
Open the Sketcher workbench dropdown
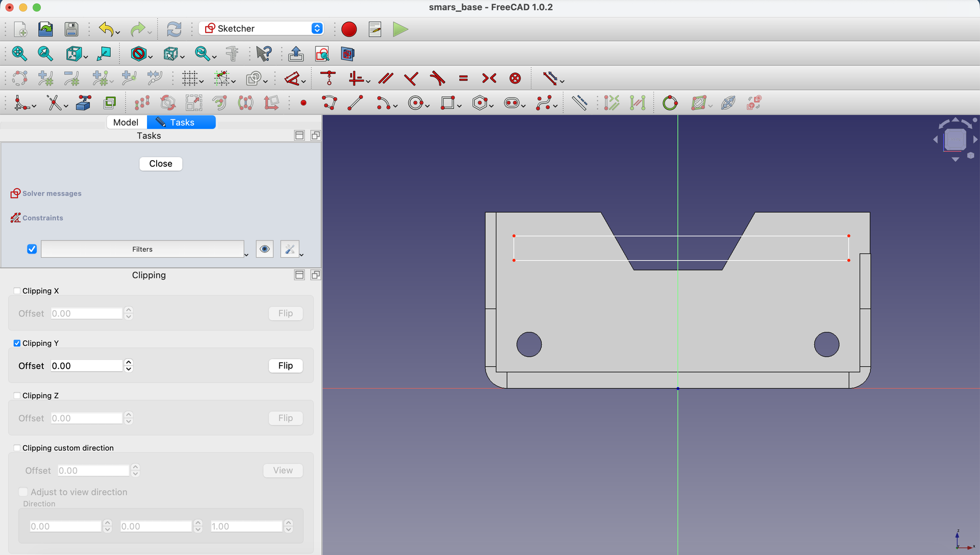pyautogui.click(x=317, y=29)
